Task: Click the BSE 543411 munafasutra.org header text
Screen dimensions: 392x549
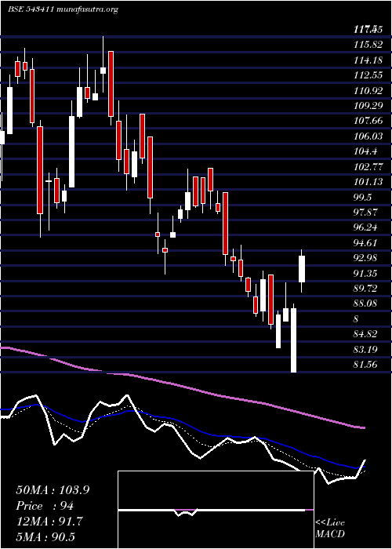Action: click(x=63, y=9)
